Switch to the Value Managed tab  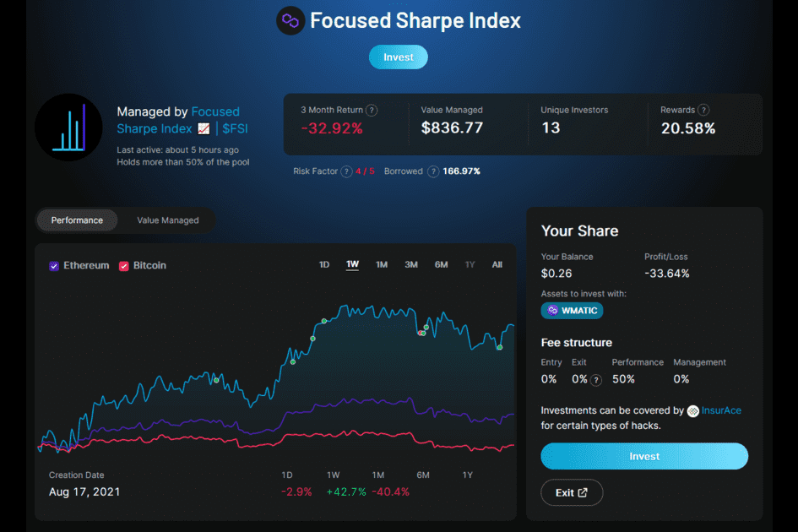tap(167, 220)
